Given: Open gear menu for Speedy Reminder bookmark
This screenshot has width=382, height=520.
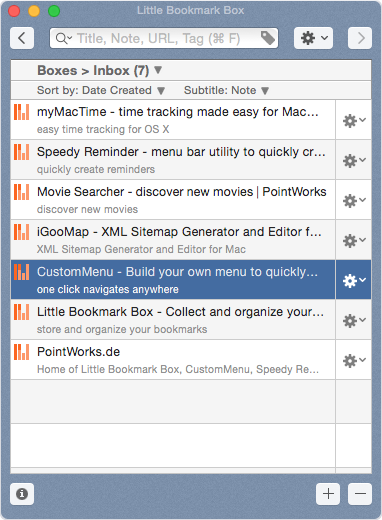Looking at the screenshot, I should (x=354, y=160).
